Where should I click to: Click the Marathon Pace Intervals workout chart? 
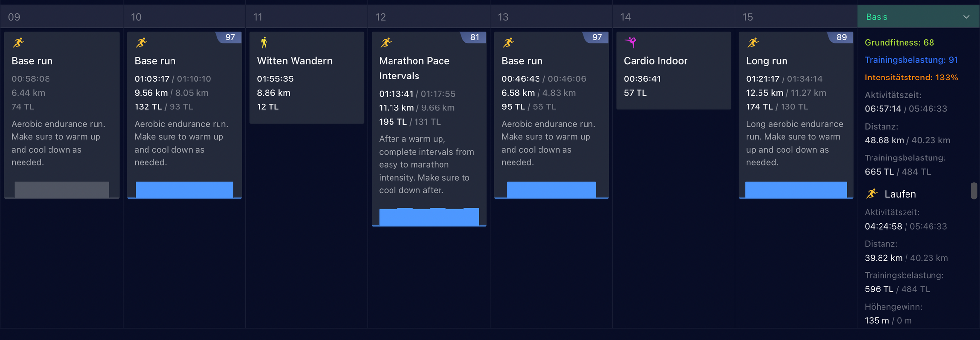point(429,217)
